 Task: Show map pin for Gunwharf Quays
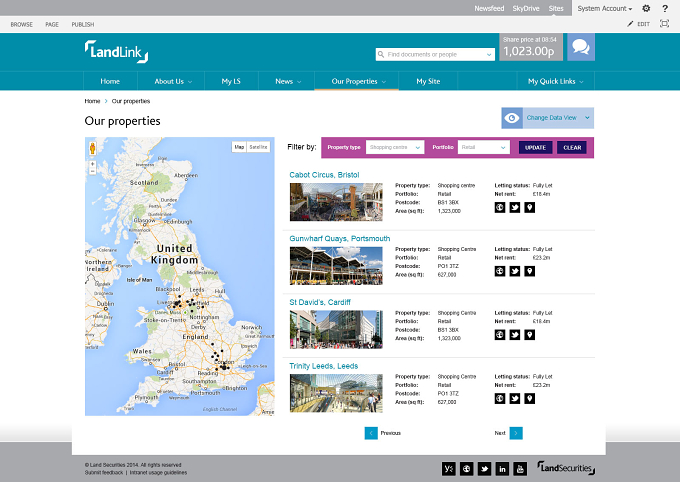529,271
